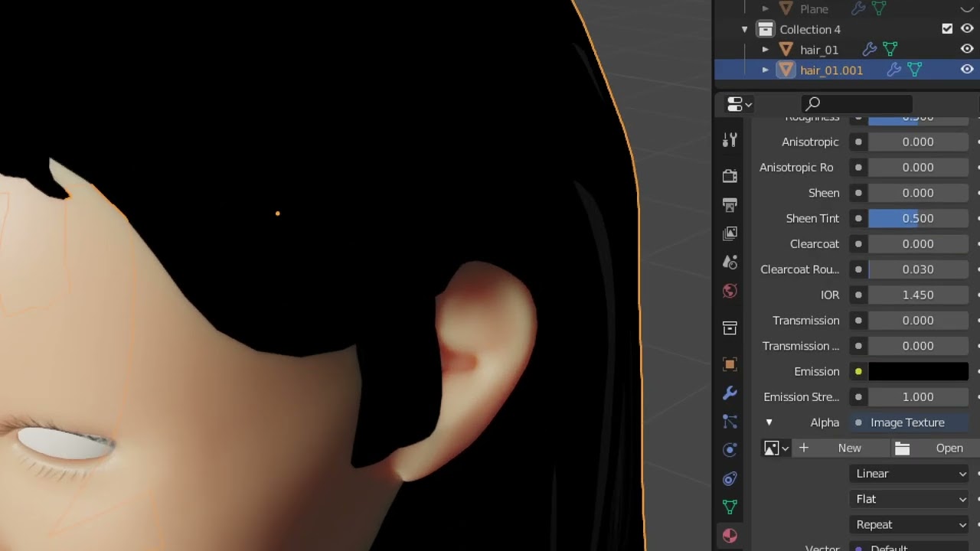Open the image browse dropdown beside New
The height and width of the screenshot is (551, 980).
(776, 448)
